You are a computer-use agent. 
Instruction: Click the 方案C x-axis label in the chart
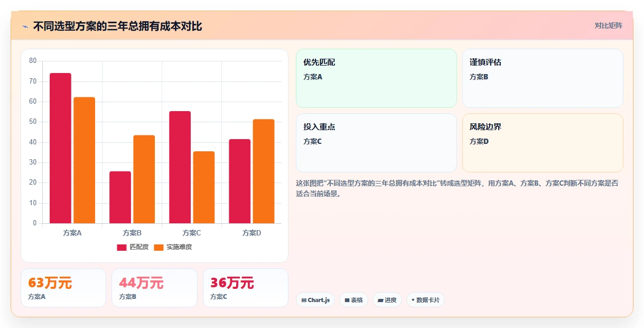192,233
